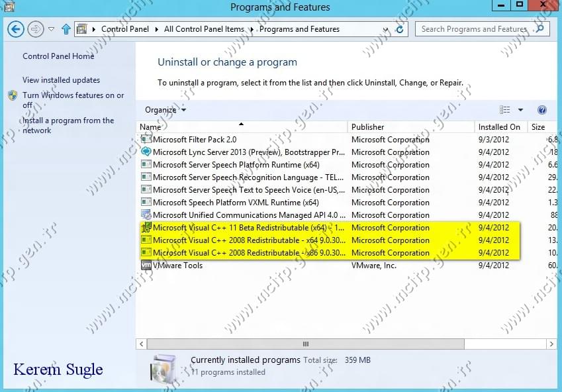Expand arrow after All Control Panel Items
The height and width of the screenshot is (392, 562).
coord(252,29)
